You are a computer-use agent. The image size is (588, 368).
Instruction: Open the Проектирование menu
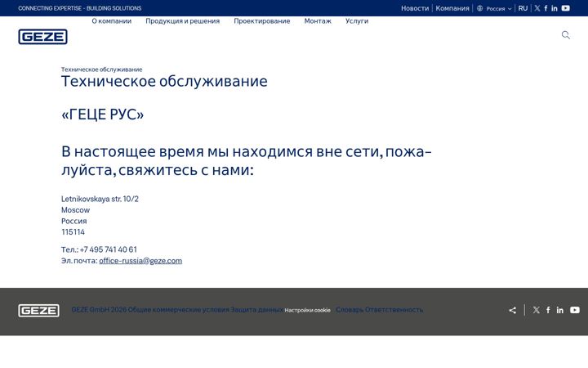[x=262, y=21]
